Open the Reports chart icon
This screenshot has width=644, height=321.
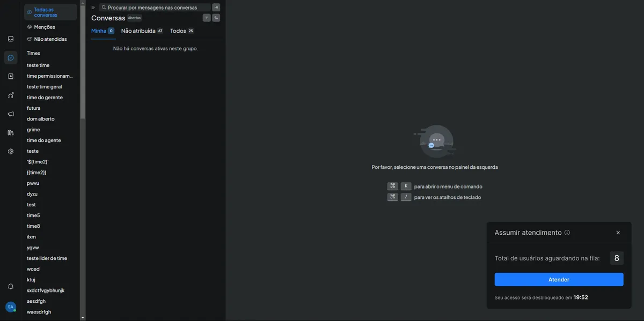11,95
